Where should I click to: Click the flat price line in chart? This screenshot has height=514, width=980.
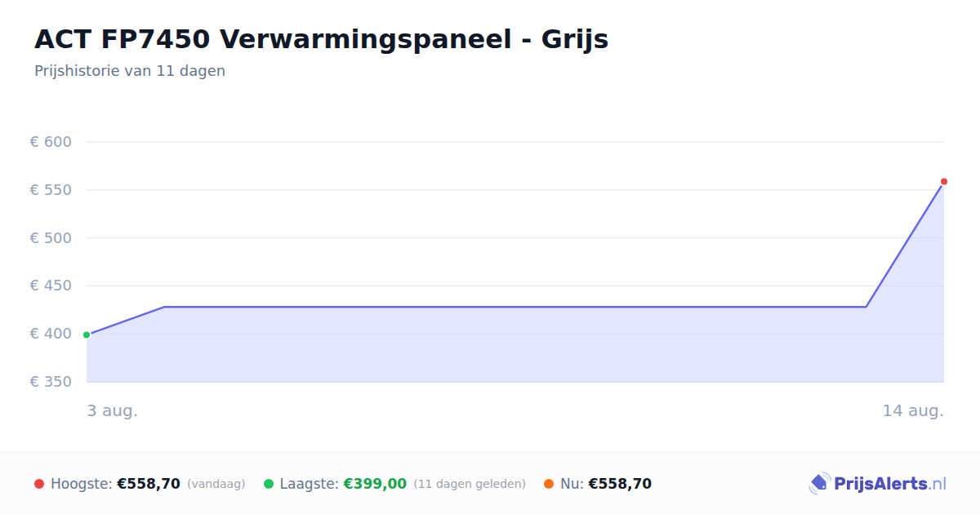tap(514, 307)
